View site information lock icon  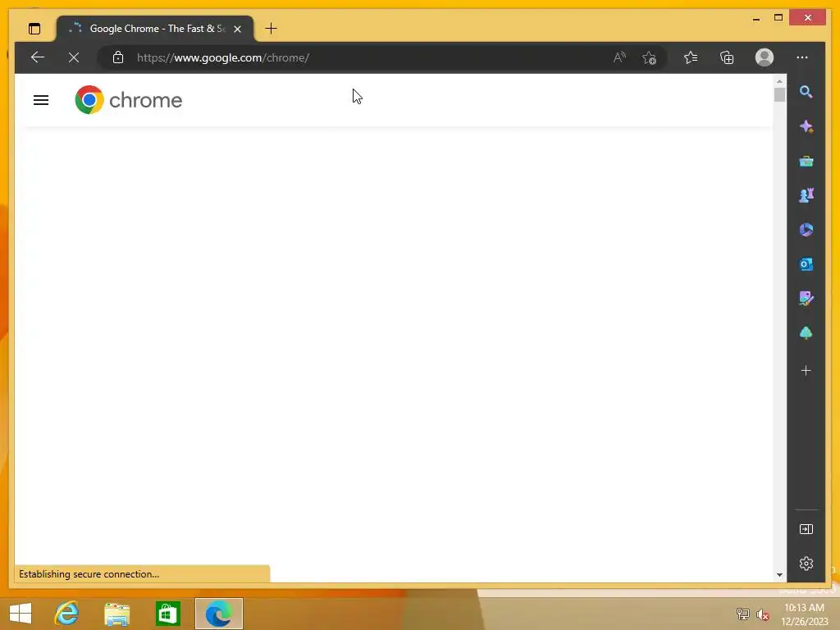coord(118,57)
